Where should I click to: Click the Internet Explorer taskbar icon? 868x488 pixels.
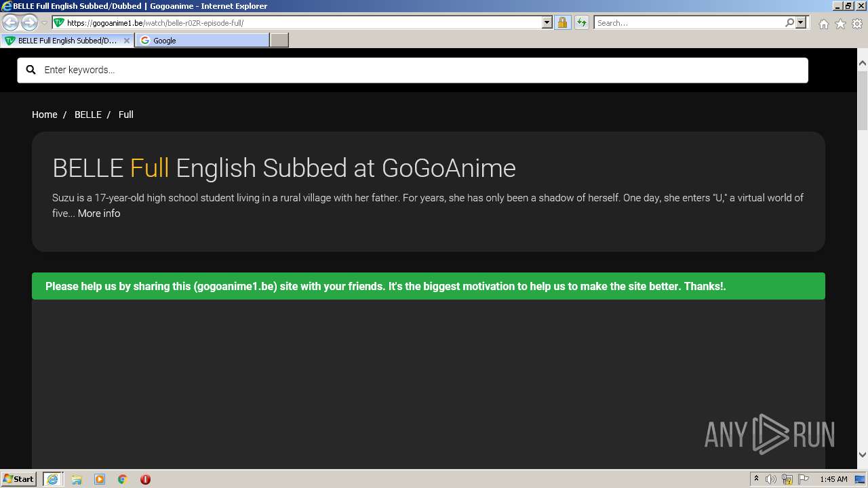[52, 479]
